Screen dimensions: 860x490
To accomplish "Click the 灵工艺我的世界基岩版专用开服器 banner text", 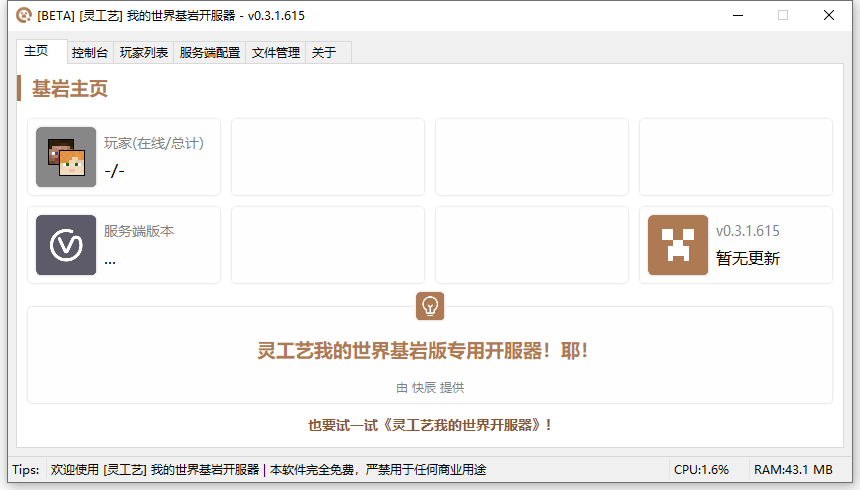I will 423,351.
